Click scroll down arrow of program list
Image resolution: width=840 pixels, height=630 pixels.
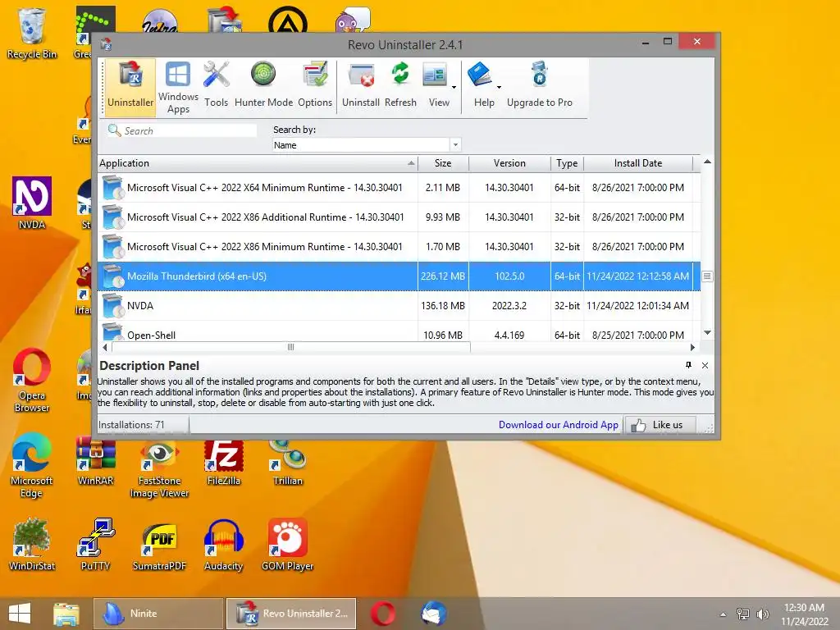tap(707, 333)
